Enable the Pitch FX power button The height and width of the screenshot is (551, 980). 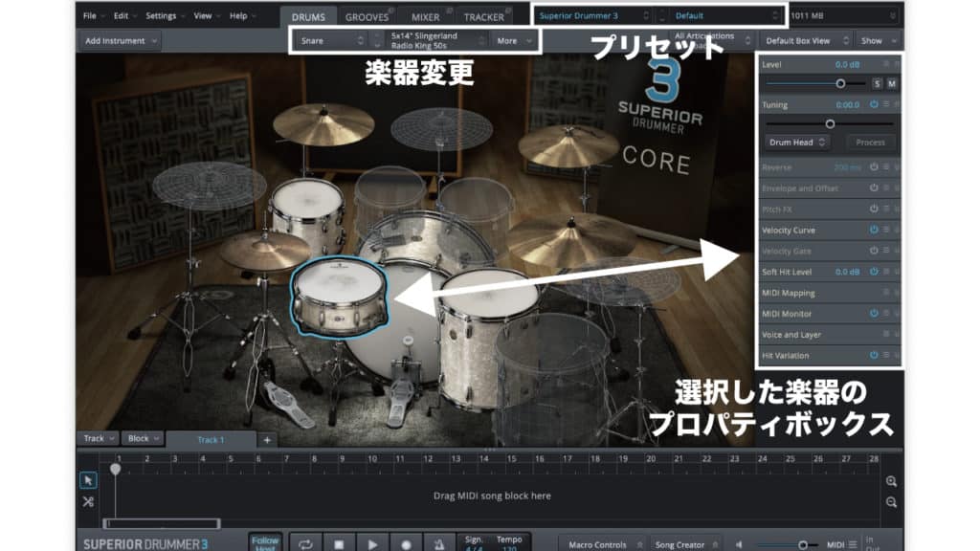click(x=874, y=209)
